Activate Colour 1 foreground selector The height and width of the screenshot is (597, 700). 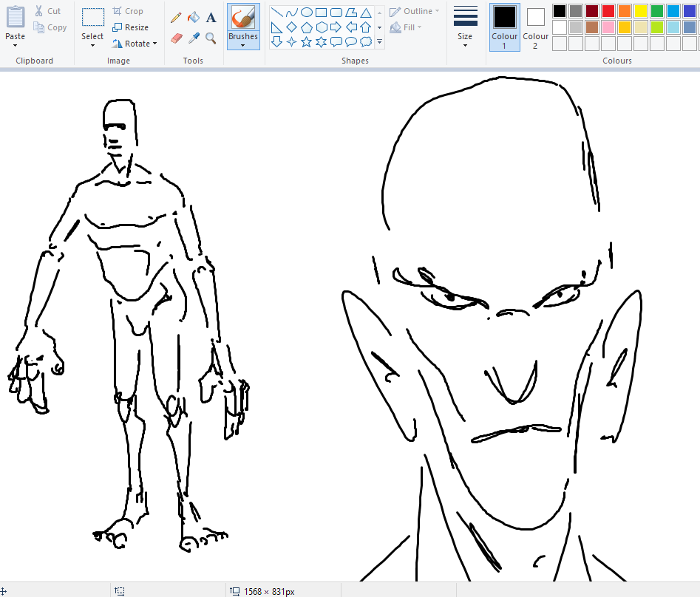[x=504, y=27]
